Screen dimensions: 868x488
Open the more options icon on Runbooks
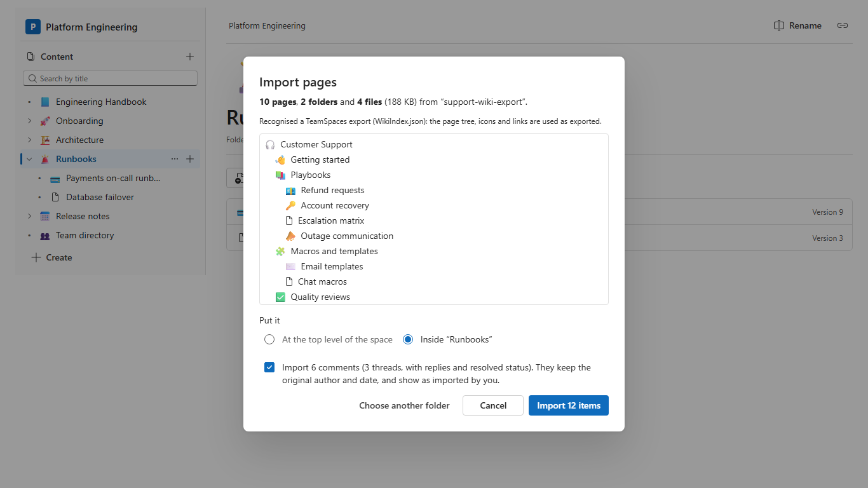coord(175,159)
